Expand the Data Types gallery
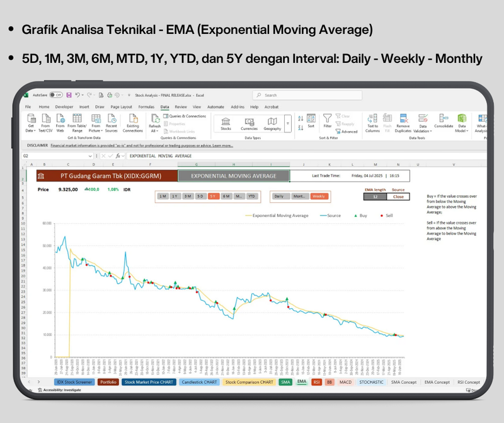504x423 pixels. (288, 124)
